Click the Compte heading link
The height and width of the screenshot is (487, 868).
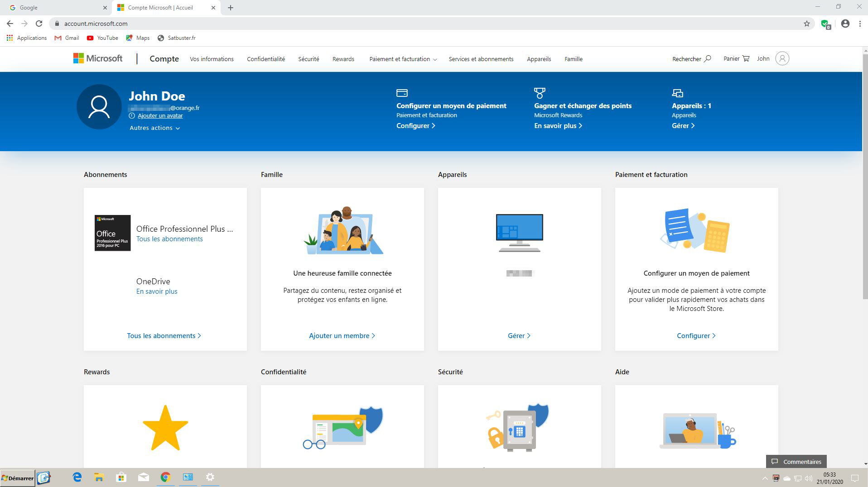pyautogui.click(x=164, y=59)
